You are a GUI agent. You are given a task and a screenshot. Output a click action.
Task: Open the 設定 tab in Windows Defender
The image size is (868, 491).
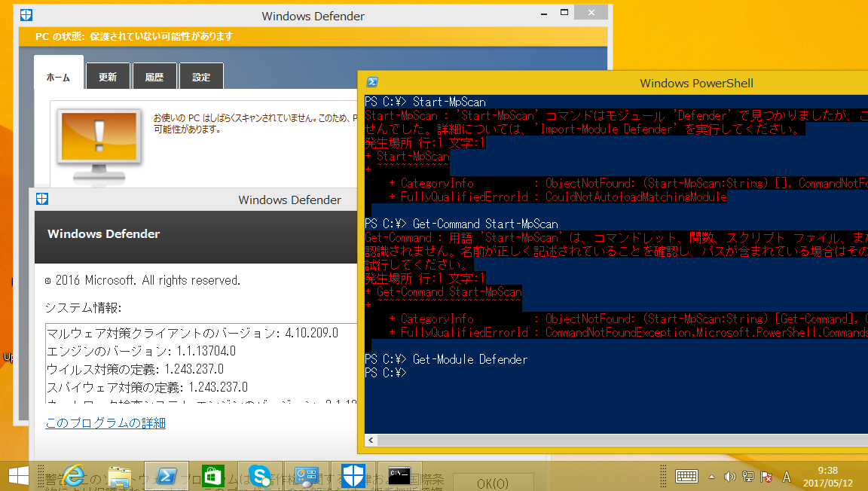click(x=201, y=77)
